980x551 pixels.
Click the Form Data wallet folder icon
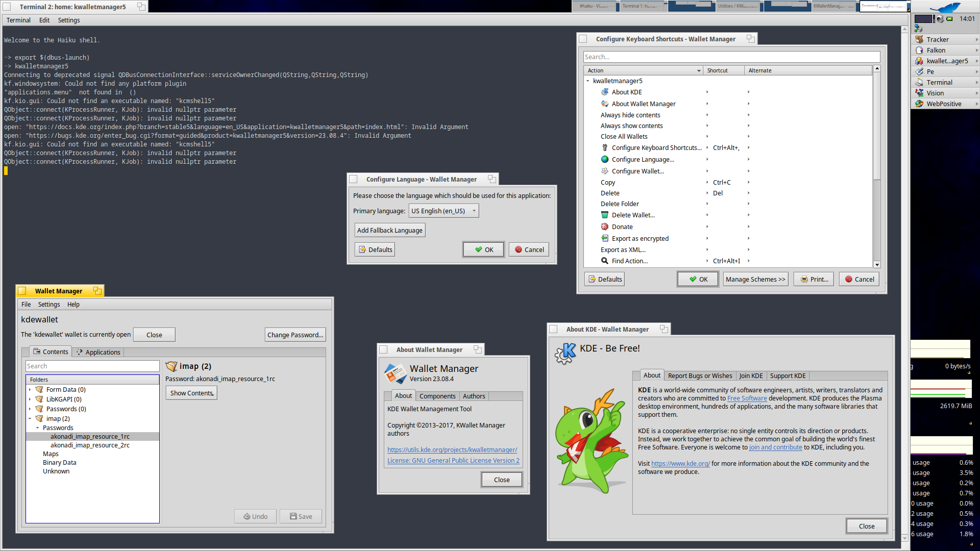[39, 389]
